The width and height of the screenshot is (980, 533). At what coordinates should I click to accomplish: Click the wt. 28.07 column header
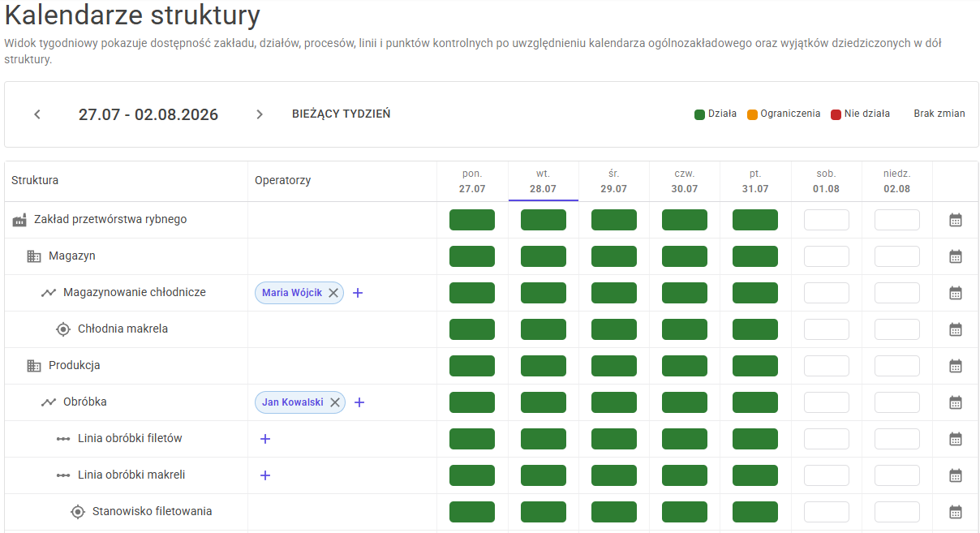(544, 181)
